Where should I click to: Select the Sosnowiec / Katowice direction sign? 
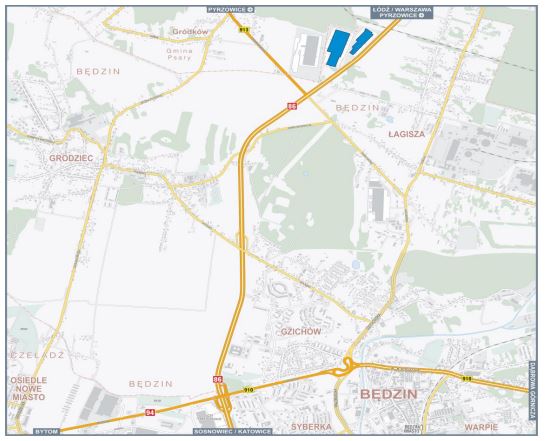tap(233, 432)
